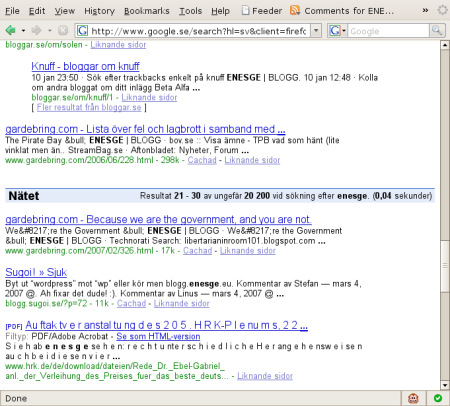Click Fler resultat från bloggar.se link
The height and width of the screenshot is (406, 450).
89,107
